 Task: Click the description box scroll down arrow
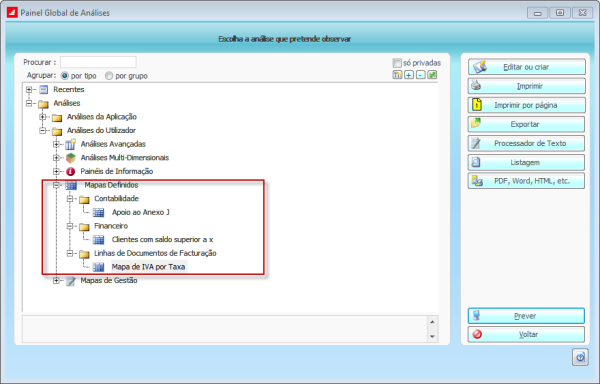point(432,337)
